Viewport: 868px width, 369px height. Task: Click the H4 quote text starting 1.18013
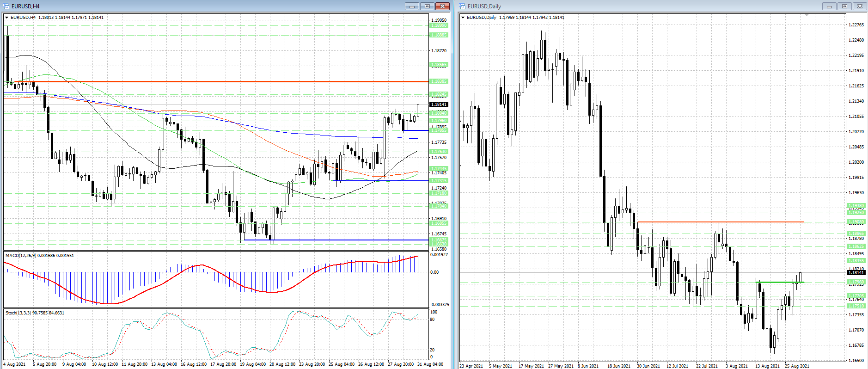71,18
